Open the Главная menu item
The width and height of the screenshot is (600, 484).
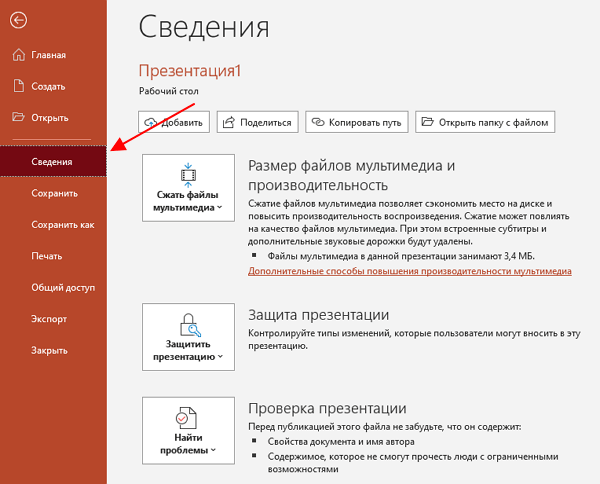pyautogui.click(x=54, y=55)
